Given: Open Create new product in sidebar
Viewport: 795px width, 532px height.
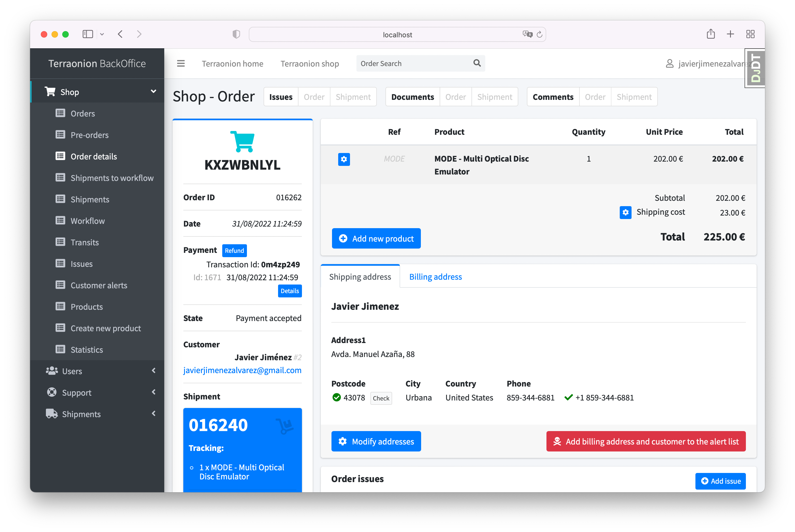Looking at the screenshot, I should (97, 328).
